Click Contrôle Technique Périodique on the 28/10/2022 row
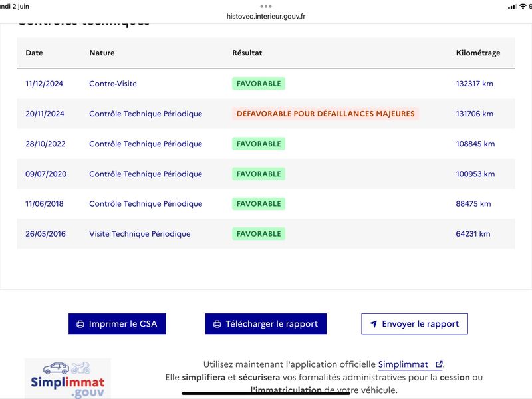The width and height of the screenshot is (532, 399). (146, 144)
